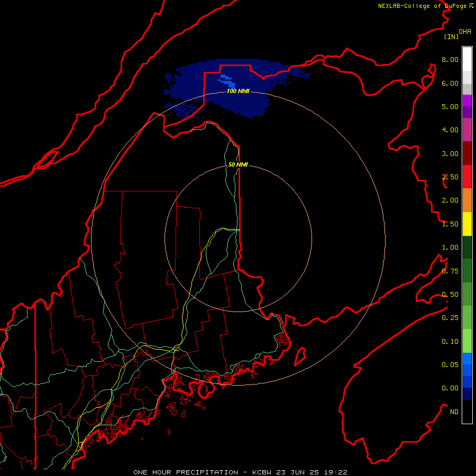Select the 6.00 legend value

[450, 83]
